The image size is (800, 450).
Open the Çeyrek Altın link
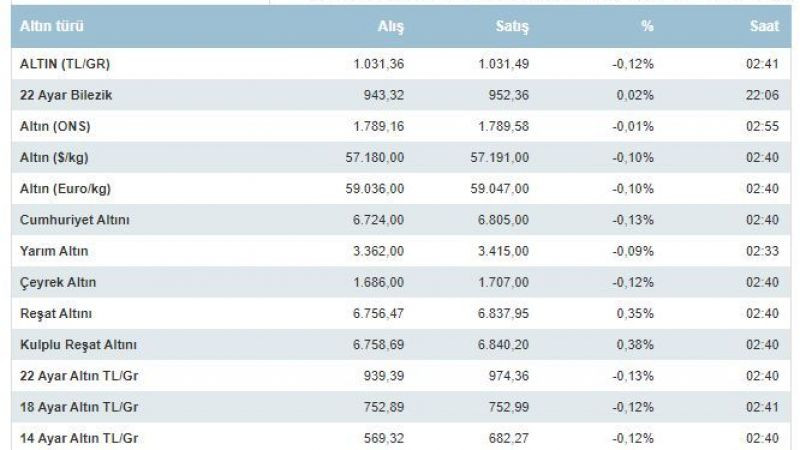[x=58, y=282]
